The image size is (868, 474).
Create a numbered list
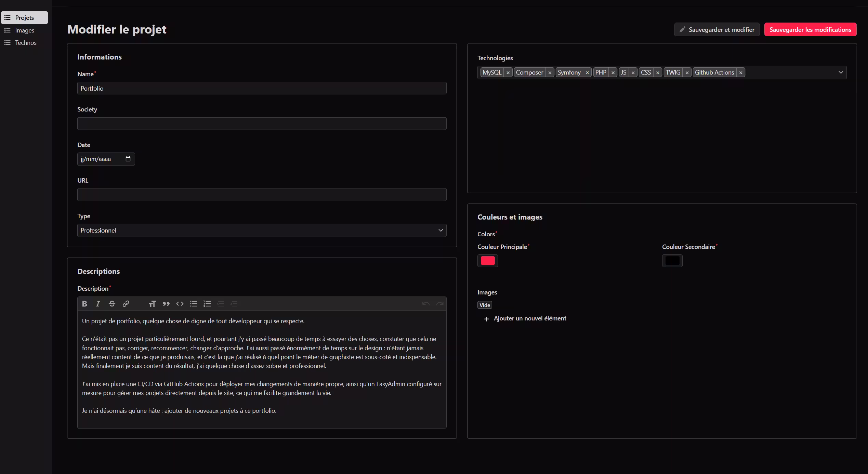pos(207,304)
